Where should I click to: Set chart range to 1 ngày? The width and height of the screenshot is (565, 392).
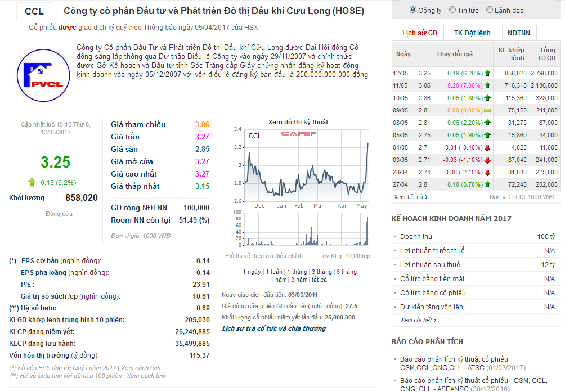(252, 272)
